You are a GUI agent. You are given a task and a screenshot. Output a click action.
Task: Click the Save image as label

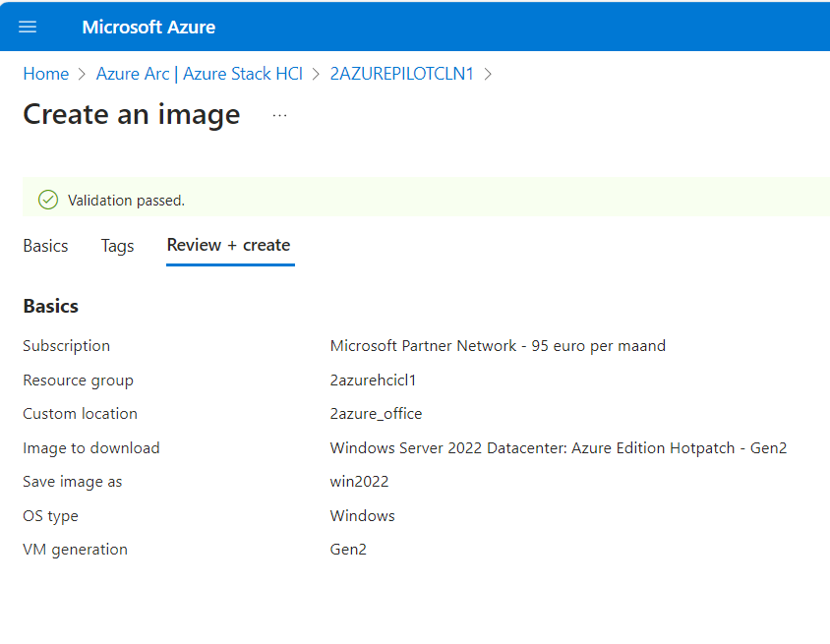pos(73,482)
